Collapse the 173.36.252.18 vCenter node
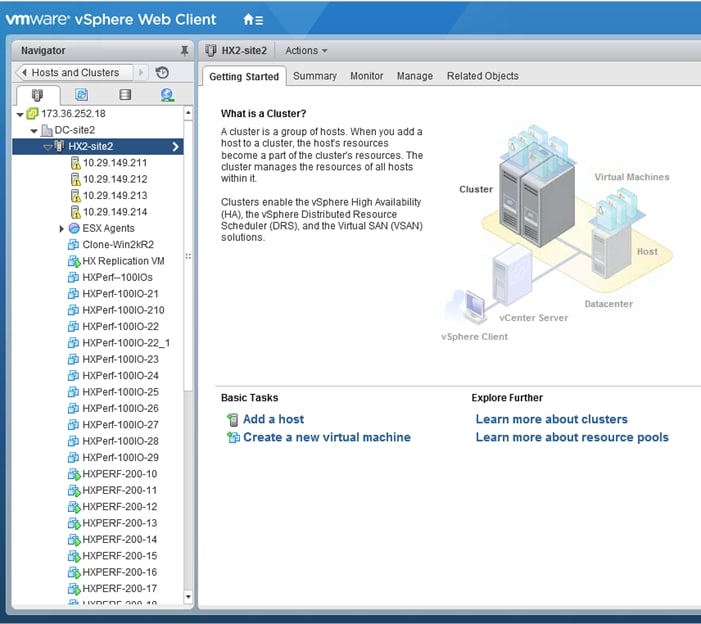Viewport: 701px width, 624px height. (x=20, y=114)
